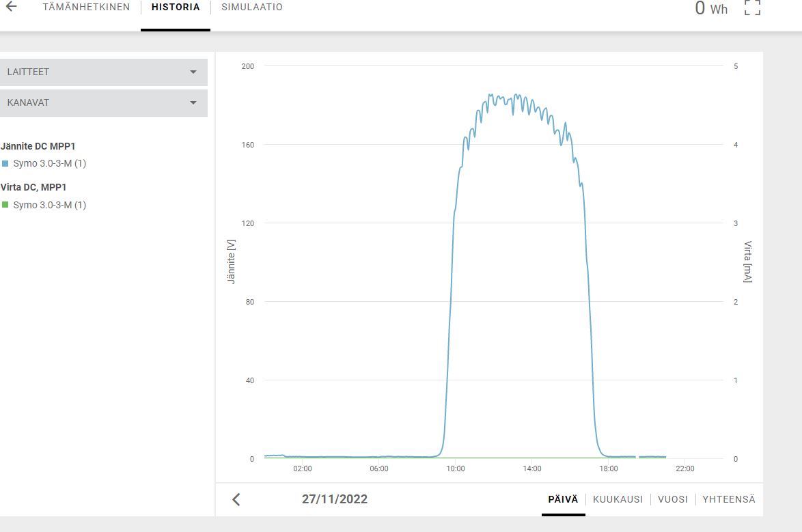Select the HISTORIA tab
802x532 pixels.
point(176,8)
